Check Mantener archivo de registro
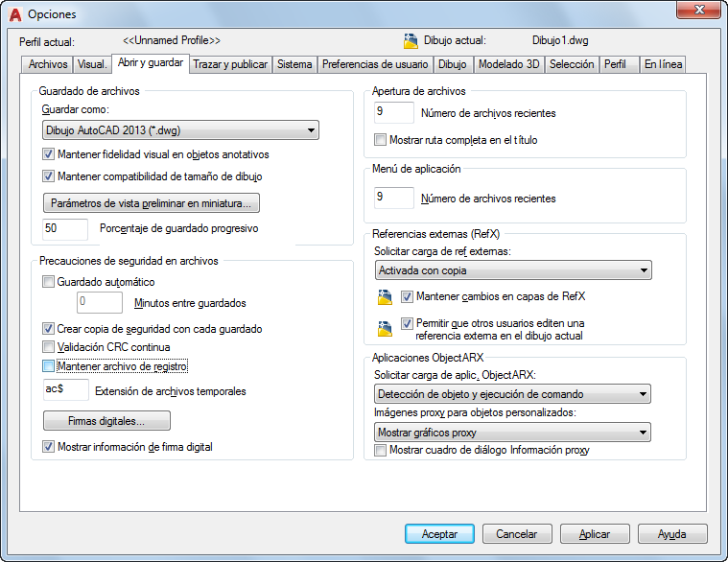Screen dimensions: 728x562 [x=48, y=366]
